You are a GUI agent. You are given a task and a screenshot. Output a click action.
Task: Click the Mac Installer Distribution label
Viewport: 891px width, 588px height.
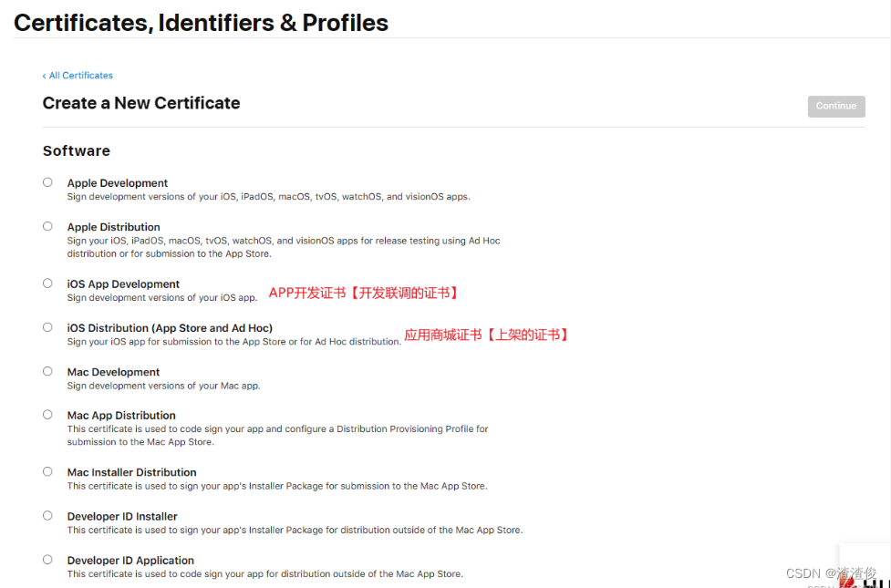[x=132, y=472]
